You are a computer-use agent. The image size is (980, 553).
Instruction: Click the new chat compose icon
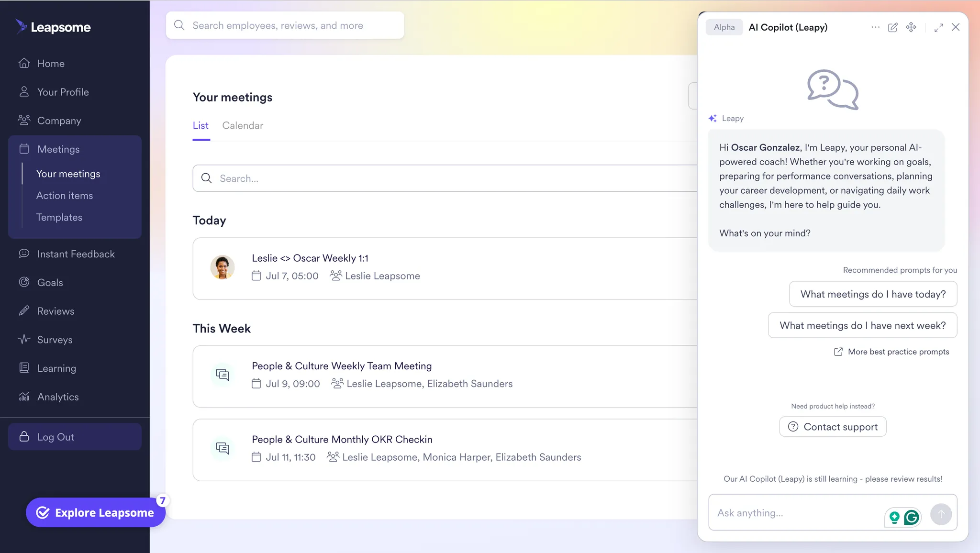click(x=892, y=27)
